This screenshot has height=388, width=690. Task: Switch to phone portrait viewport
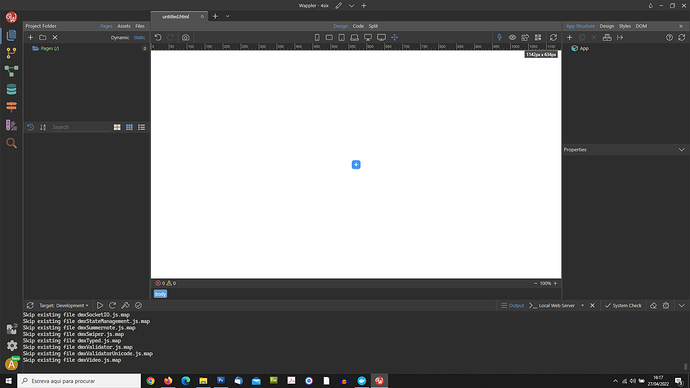(317, 37)
